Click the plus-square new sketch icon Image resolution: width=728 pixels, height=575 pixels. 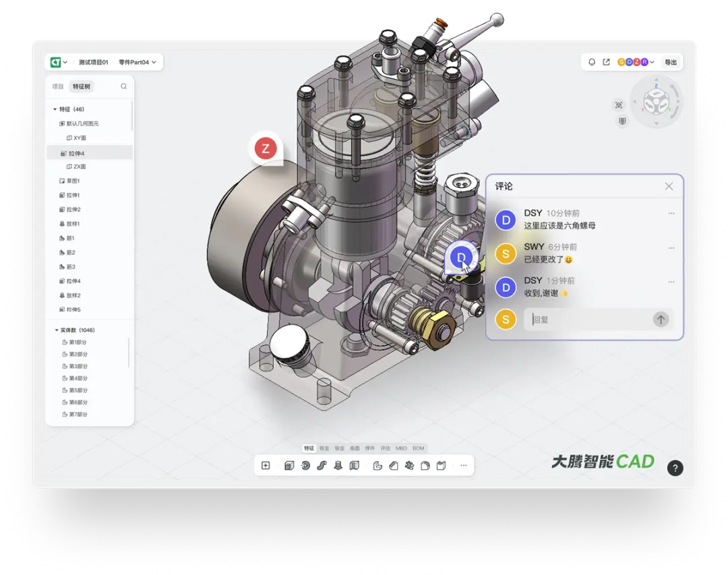tap(266, 465)
